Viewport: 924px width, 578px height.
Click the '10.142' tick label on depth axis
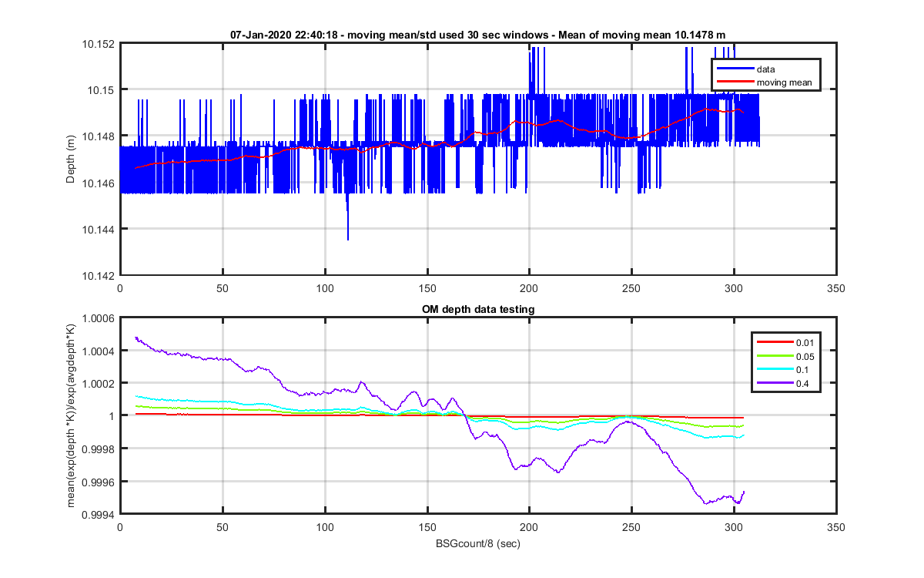point(99,275)
